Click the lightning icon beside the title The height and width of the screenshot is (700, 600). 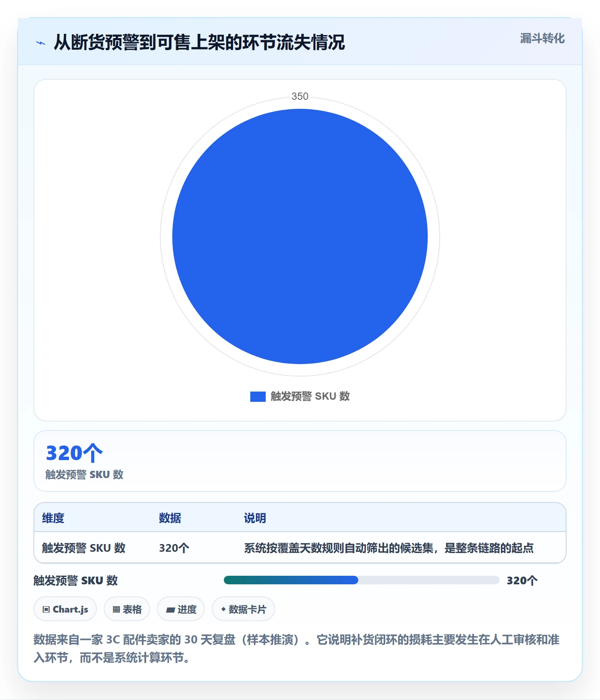pyautogui.click(x=41, y=43)
